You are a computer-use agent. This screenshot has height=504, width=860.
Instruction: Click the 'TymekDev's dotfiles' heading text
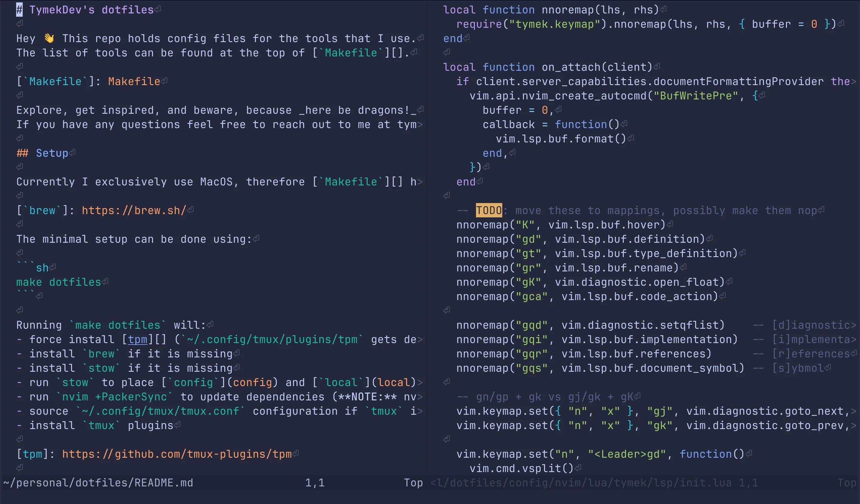[91, 10]
